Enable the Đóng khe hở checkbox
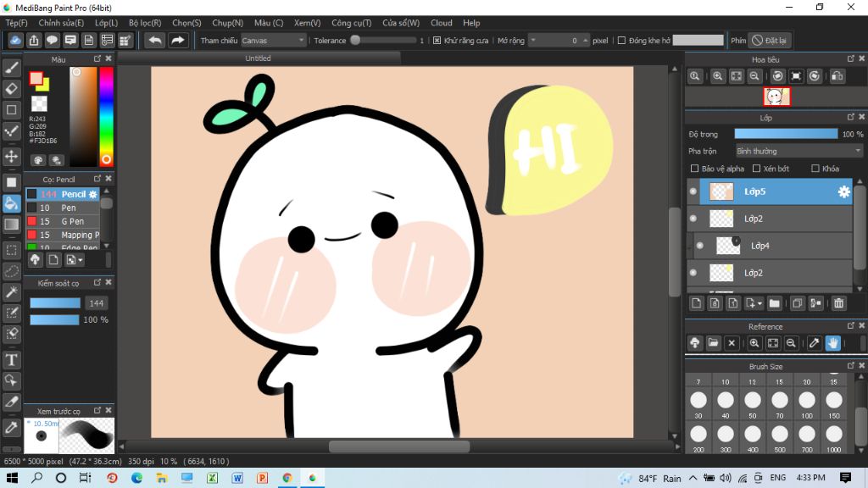 621,41
